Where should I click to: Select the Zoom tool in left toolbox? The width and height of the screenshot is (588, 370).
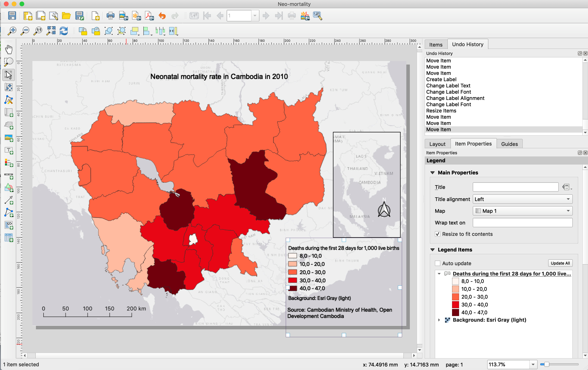(x=9, y=62)
